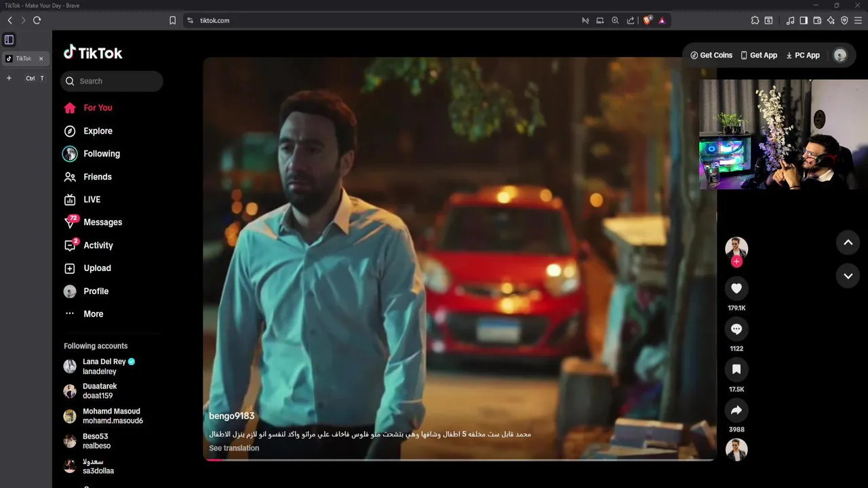Image resolution: width=868 pixels, height=488 pixels.
Task: Toggle vertical tabs sidebar panel icon
Action: tap(9, 40)
